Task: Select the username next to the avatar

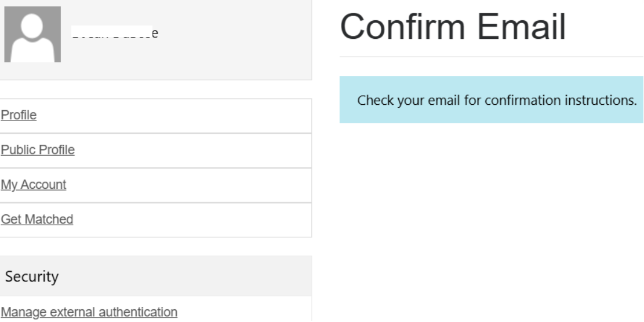Action: click(x=115, y=34)
